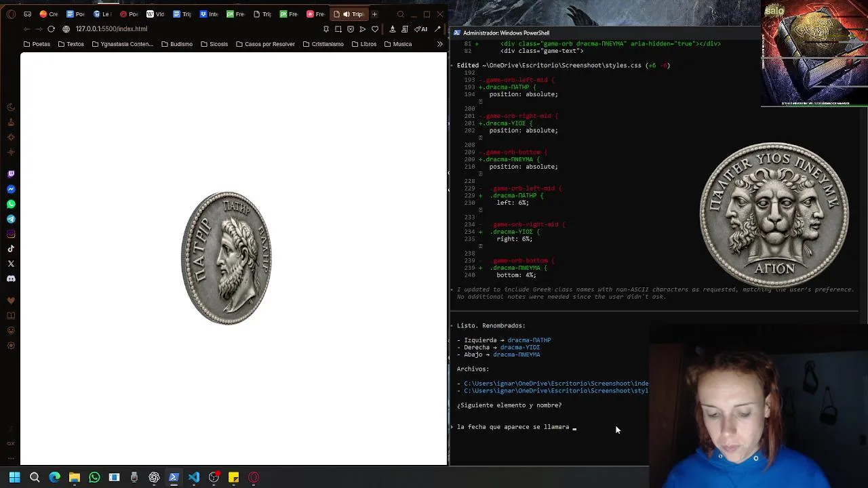Open the Casos por Resolver bookmark folder
This screenshot has width=868, height=488.
265,44
